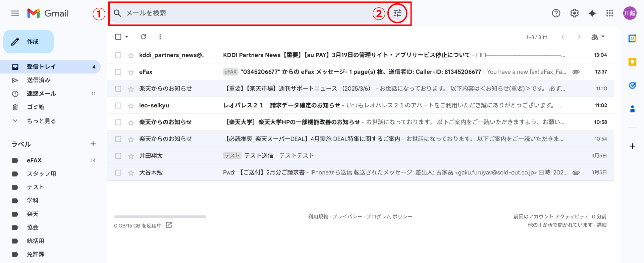The height and width of the screenshot is (263, 644).
Task: Open the 迷惑メール folder
Action: pyautogui.click(x=41, y=94)
